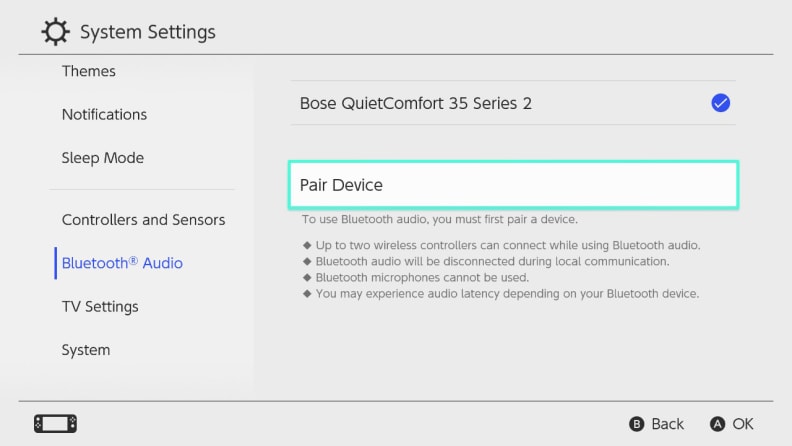Click the System Settings gear icon
Image resolution: width=792 pixels, height=446 pixels.
55,32
